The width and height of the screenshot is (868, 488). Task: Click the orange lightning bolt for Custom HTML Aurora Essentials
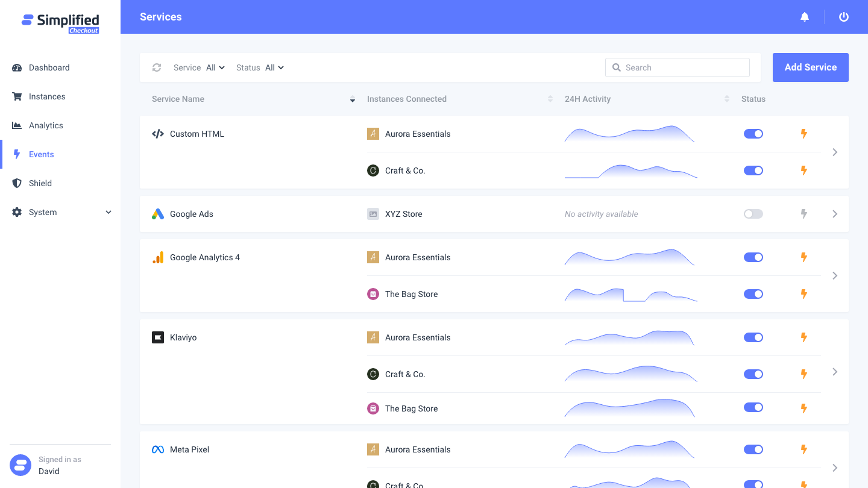(804, 134)
